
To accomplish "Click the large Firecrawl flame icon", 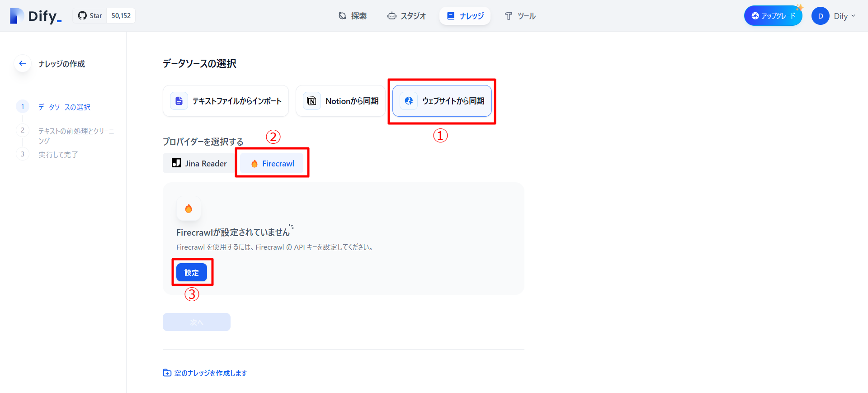I will (x=189, y=208).
